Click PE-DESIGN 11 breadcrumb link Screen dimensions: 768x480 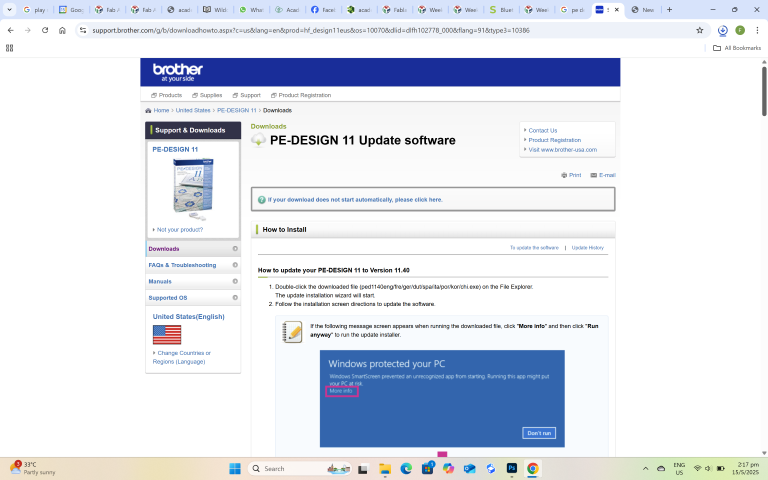237,110
